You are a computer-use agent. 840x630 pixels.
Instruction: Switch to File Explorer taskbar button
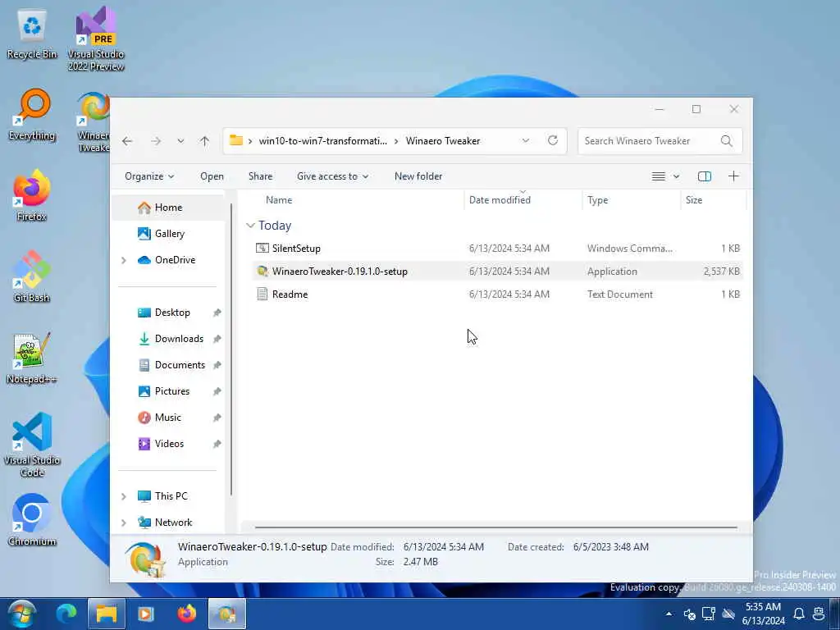click(107, 614)
